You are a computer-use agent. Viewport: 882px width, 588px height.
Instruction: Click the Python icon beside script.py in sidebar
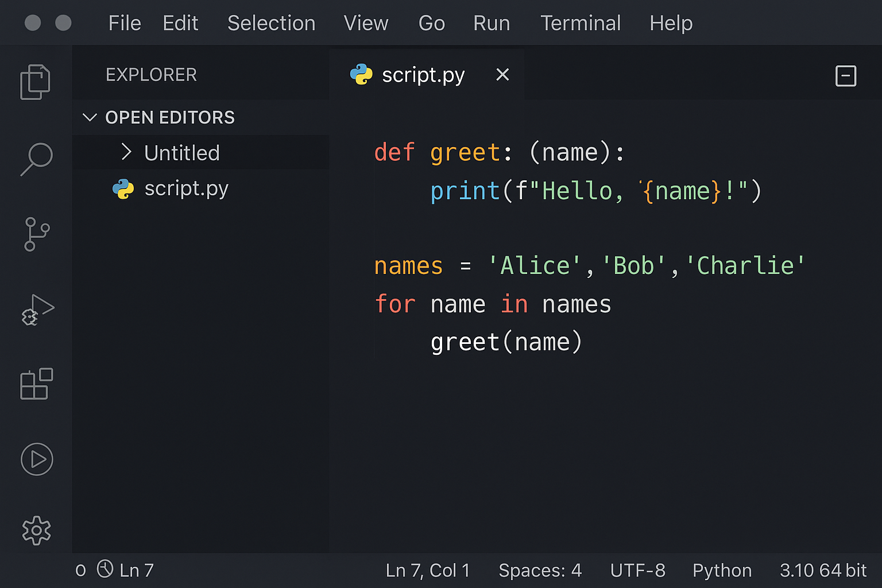[123, 189]
